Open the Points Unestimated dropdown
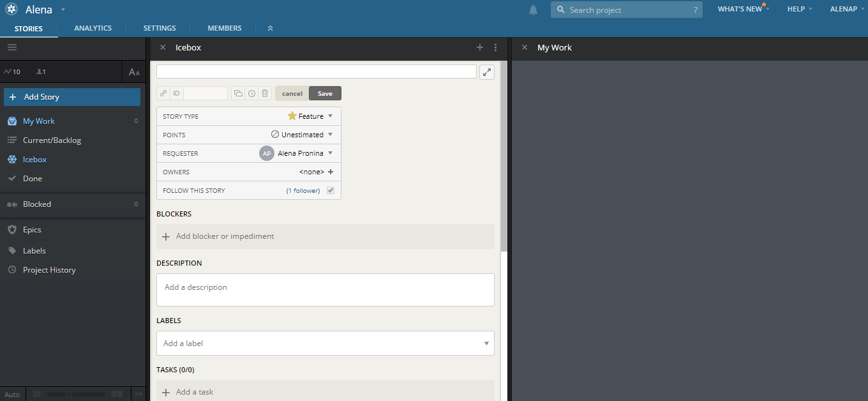Screen dimensions: 868x401 302,135
